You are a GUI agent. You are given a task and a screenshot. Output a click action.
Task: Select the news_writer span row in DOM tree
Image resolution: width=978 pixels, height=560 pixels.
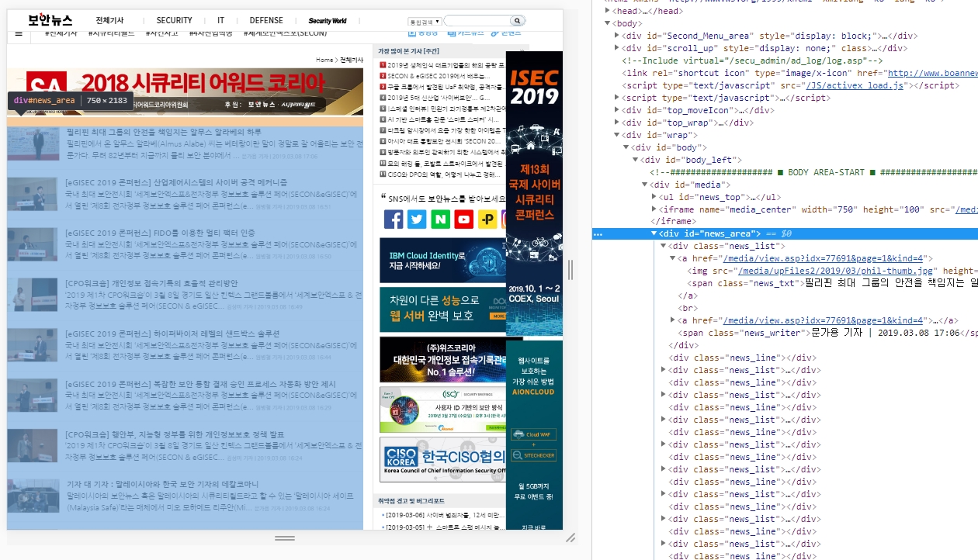click(827, 333)
